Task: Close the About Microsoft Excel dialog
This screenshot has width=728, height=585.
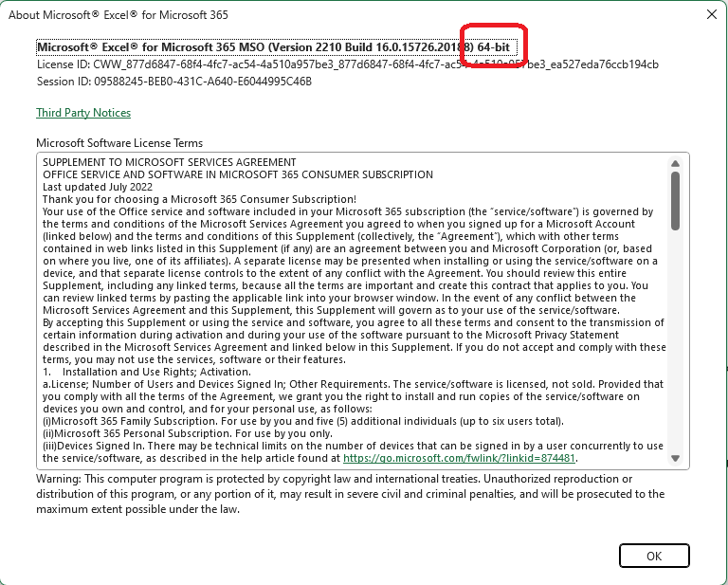Action: pyautogui.click(x=711, y=14)
